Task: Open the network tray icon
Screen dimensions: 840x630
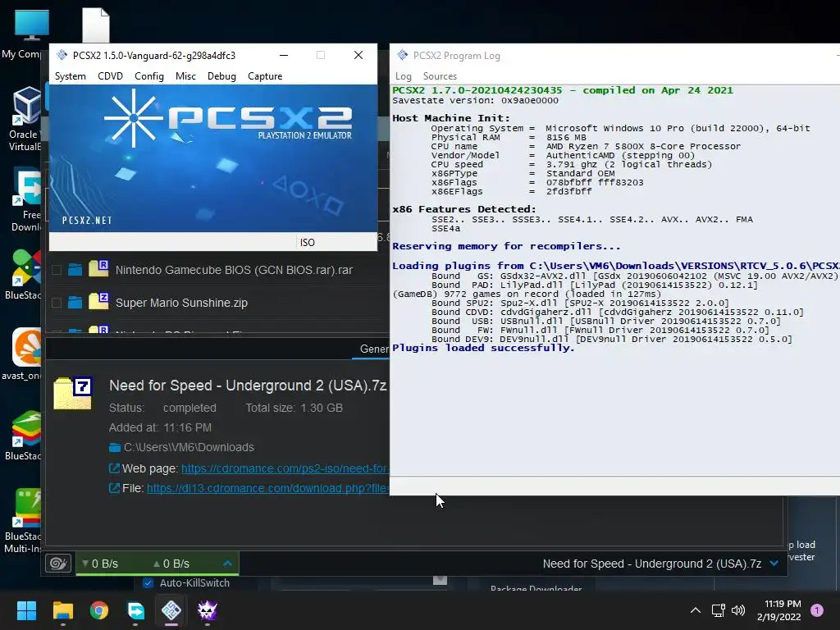Action: pyautogui.click(x=718, y=610)
